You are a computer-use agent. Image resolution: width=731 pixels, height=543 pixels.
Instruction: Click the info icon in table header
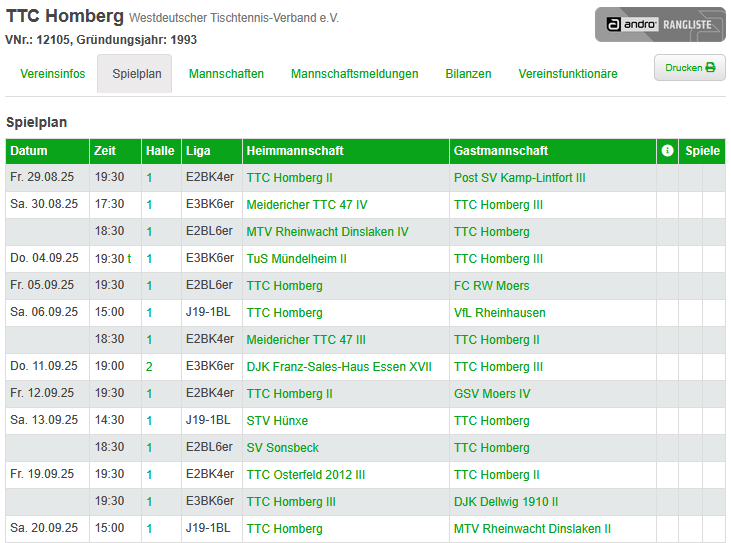667,151
